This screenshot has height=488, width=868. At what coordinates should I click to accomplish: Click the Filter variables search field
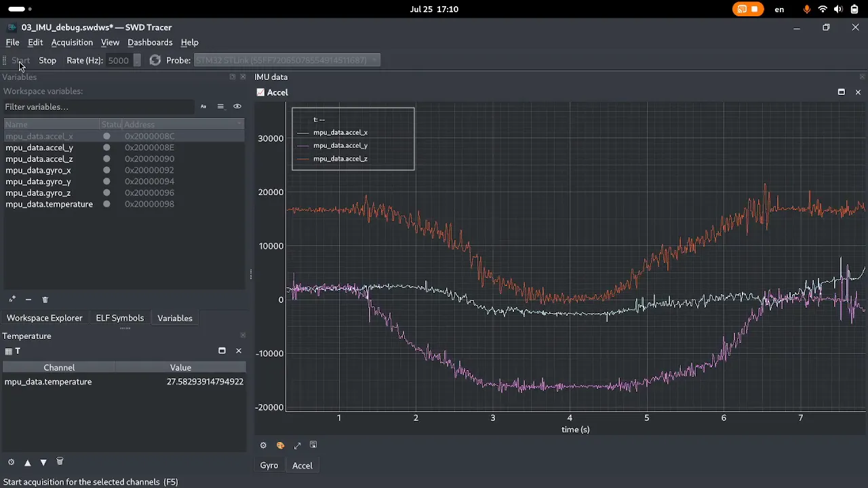click(x=99, y=106)
